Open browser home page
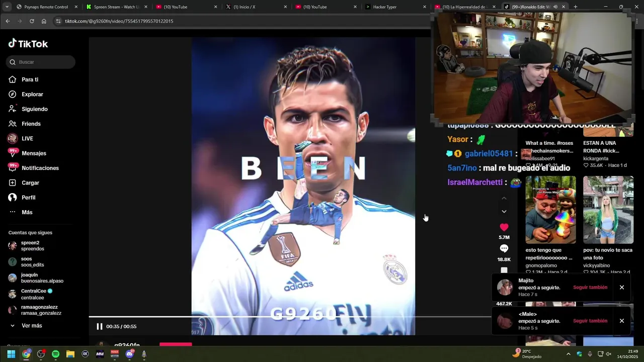 pyautogui.click(x=44, y=21)
